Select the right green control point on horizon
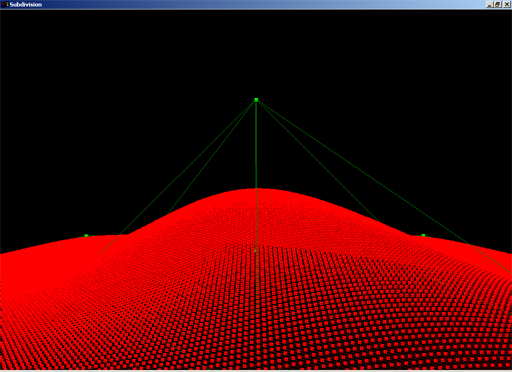 point(423,235)
